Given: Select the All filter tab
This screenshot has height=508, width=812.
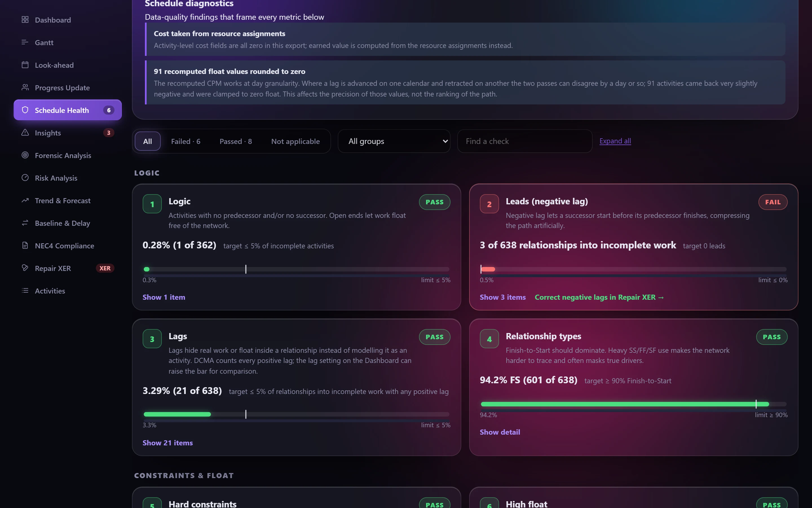Looking at the screenshot, I should pos(148,141).
